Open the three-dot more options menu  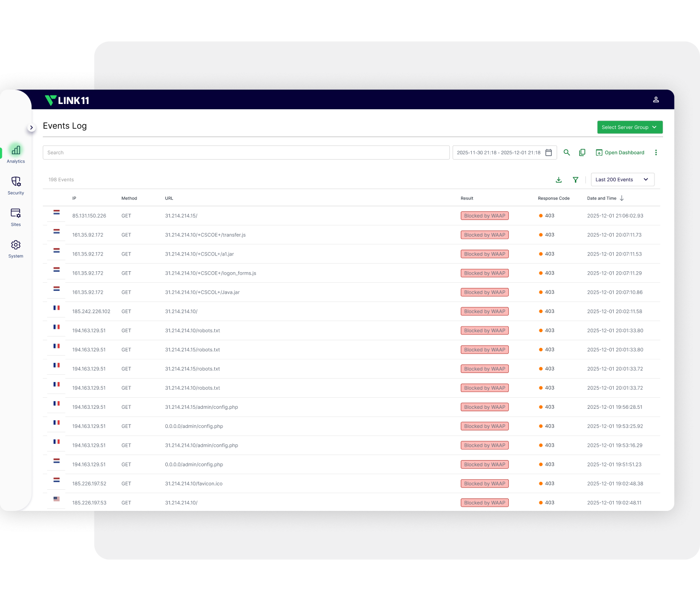click(656, 152)
